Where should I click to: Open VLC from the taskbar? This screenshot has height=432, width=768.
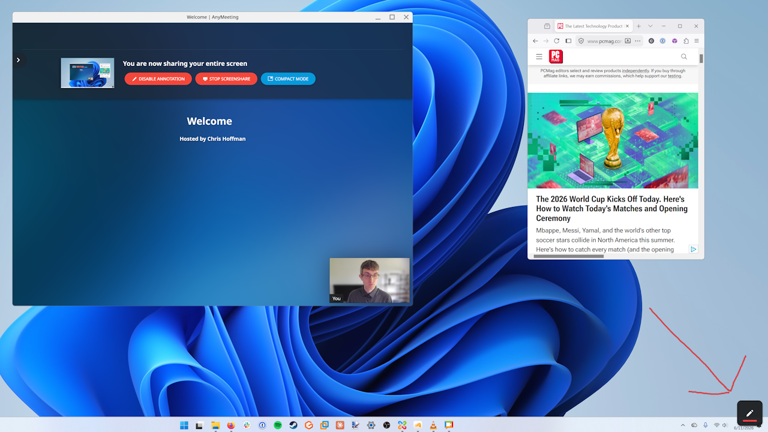(433, 425)
